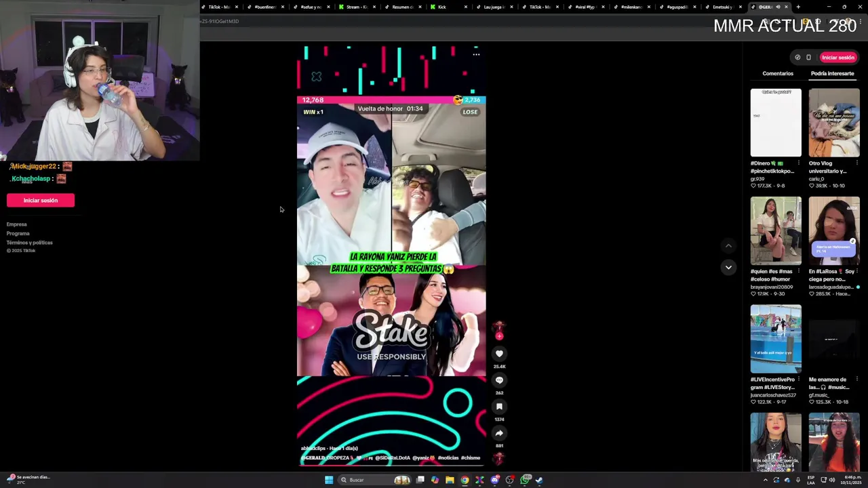868x488 pixels.
Task: Click the coins icon beside Iniciar sesión
Action: [x=797, y=58]
